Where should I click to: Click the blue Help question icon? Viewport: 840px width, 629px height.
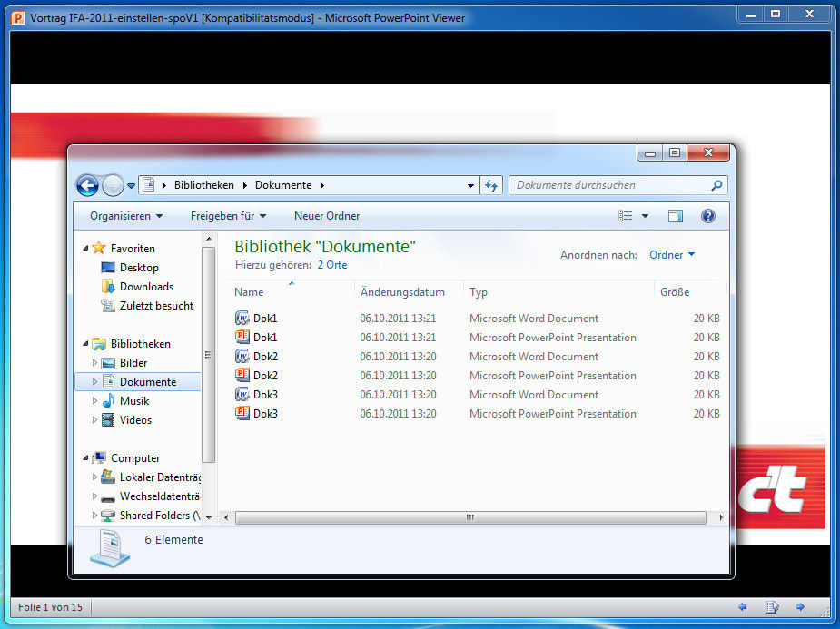pos(707,216)
